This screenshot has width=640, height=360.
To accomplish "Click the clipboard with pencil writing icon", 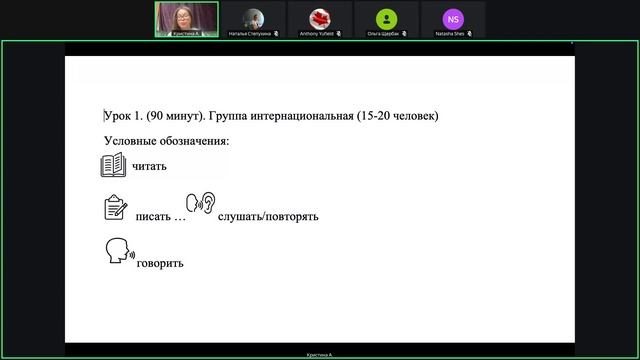I will click(x=116, y=207).
